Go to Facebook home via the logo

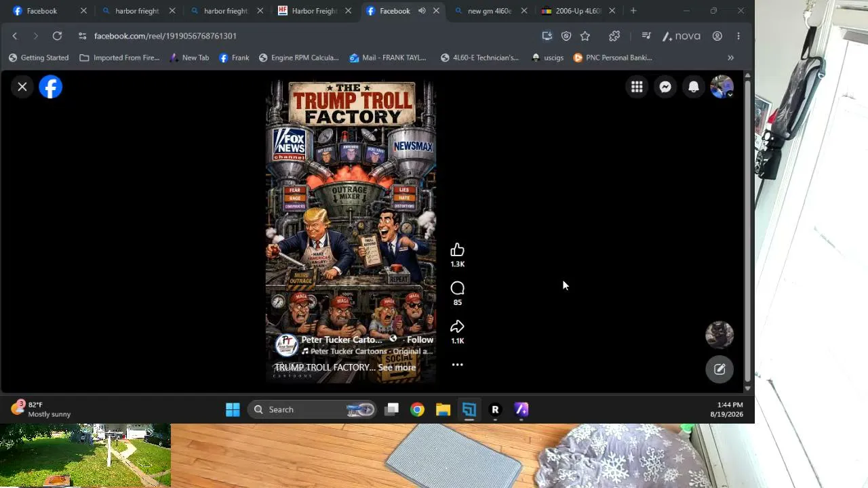click(51, 87)
